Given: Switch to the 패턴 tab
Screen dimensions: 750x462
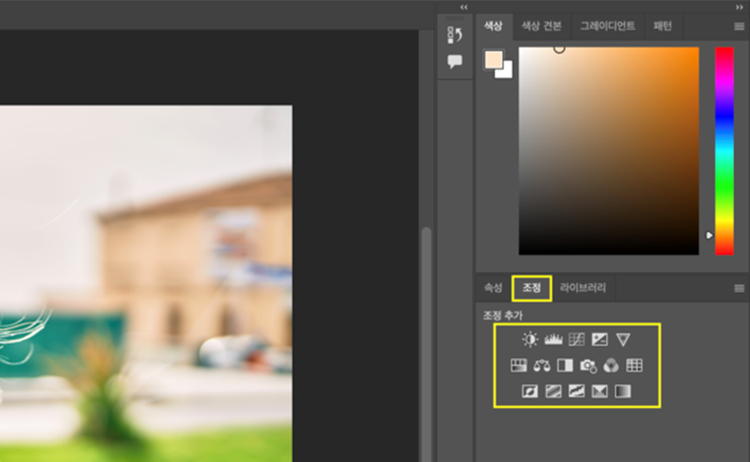Looking at the screenshot, I should tap(663, 26).
